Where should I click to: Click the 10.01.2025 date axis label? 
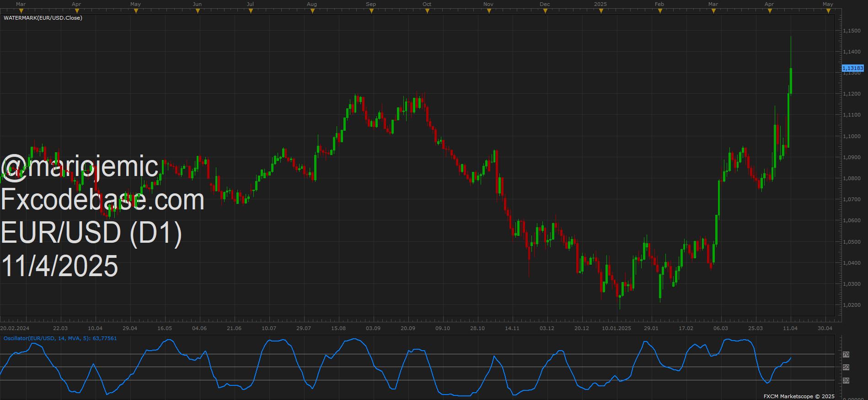(616, 328)
